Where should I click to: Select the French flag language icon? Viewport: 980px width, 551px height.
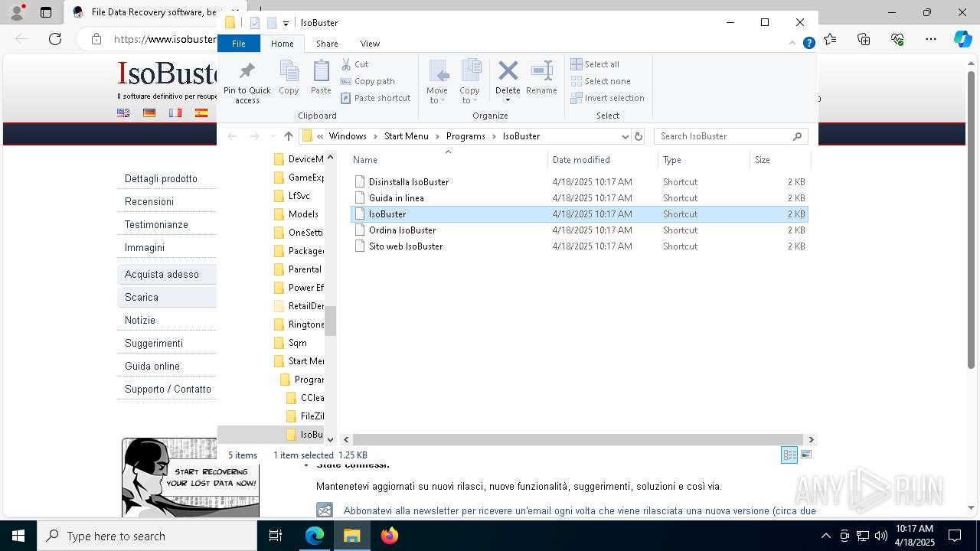coord(175,112)
